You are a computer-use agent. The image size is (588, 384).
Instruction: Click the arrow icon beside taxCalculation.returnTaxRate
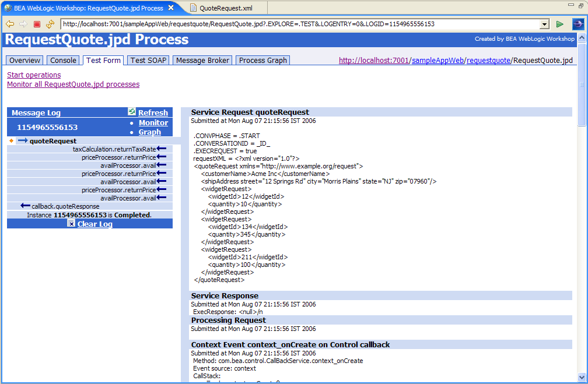[x=162, y=149]
